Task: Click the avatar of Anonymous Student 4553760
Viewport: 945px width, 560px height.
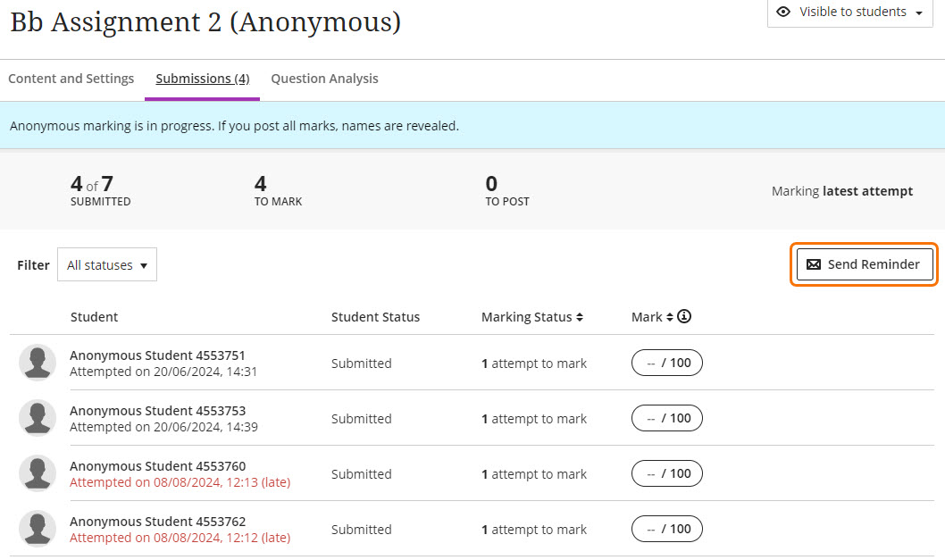Action: 38,473
